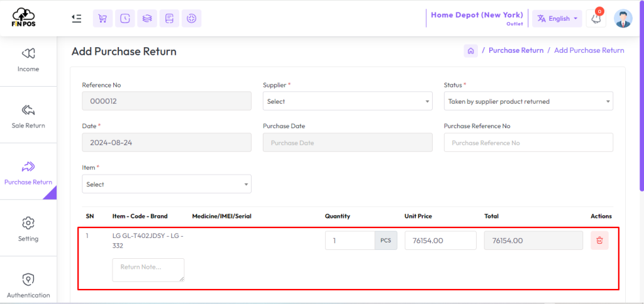Click the Date field showing 2024-08-24
This screenshot has height=304, width=644.
(x=167, y=143)
